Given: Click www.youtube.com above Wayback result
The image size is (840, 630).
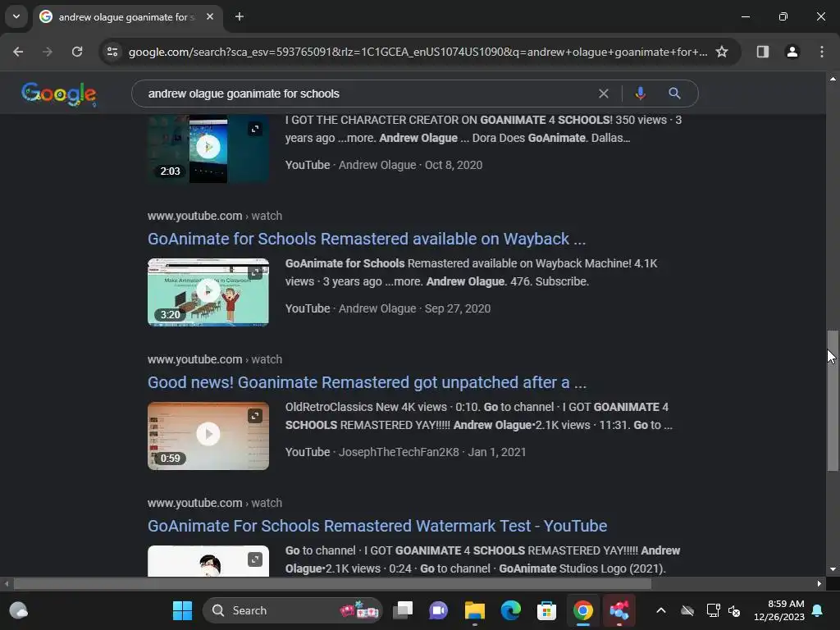Looking at the screenshot, I should tap(195, 216).
